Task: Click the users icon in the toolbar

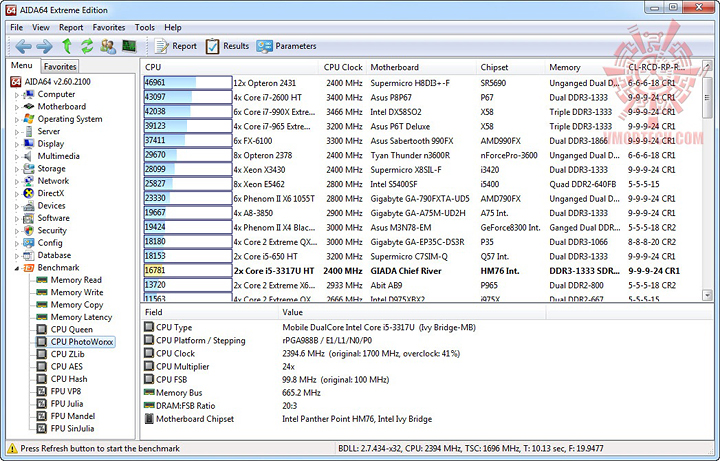Action: click(x=108, y=46)
